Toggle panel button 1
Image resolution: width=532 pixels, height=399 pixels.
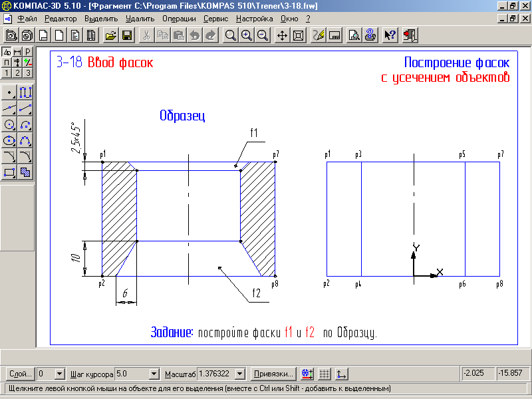pyautogui.click(x=7, y=73)
